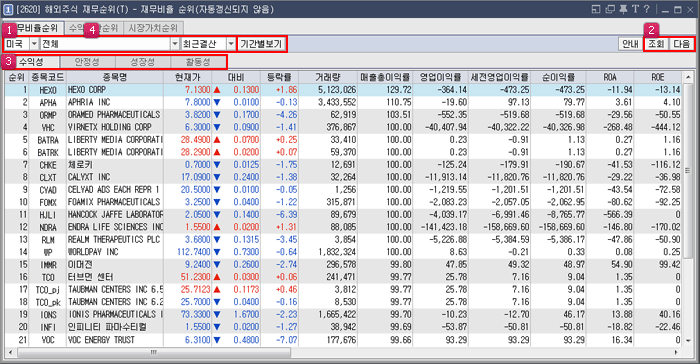
Task: Select the 안정성 sub-tab
Action: 88,62
